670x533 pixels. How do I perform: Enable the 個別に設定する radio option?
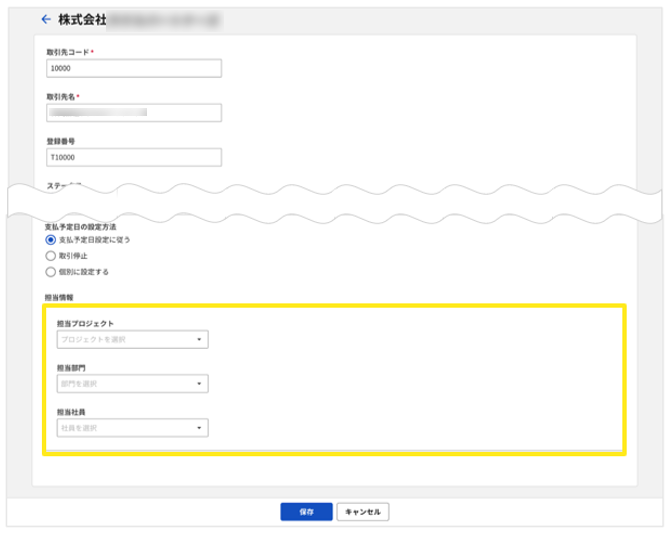[x=51, y=271]
